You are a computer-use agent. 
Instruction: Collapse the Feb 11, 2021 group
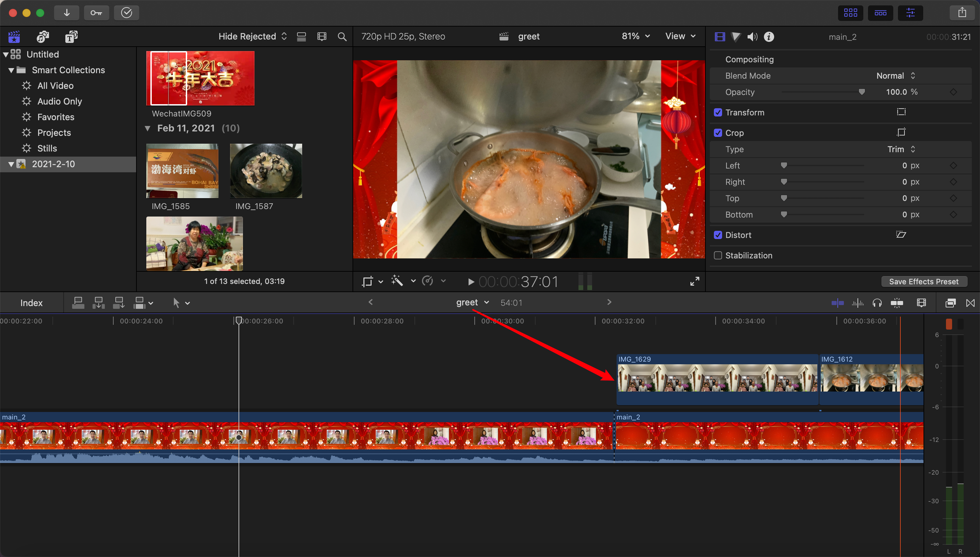(x=148, y=129)
